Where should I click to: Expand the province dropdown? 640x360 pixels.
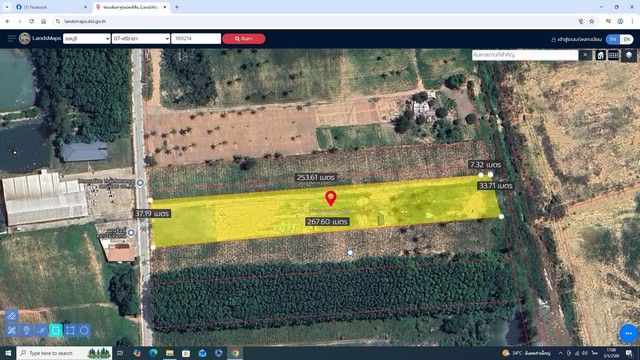coord(87,38)
